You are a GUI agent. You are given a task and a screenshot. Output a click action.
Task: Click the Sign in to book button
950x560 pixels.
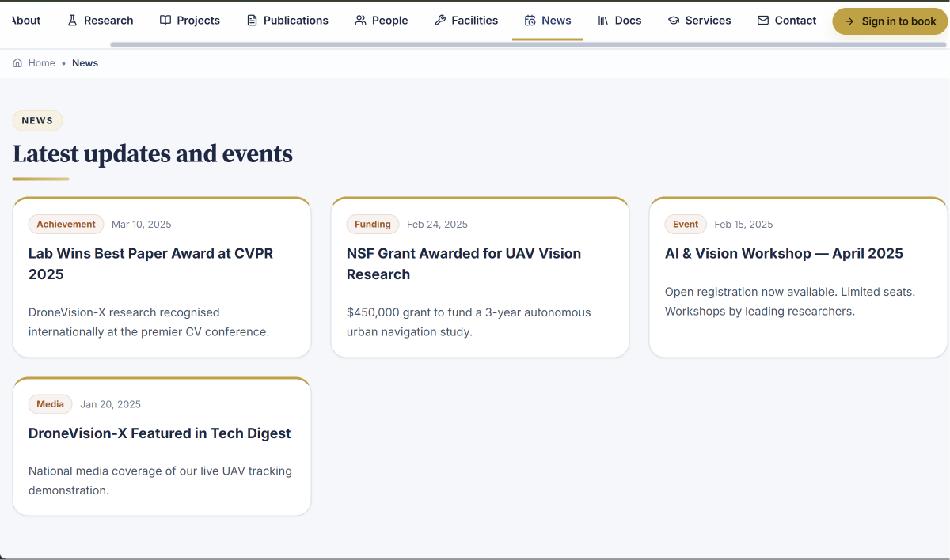tap(890, 21)
